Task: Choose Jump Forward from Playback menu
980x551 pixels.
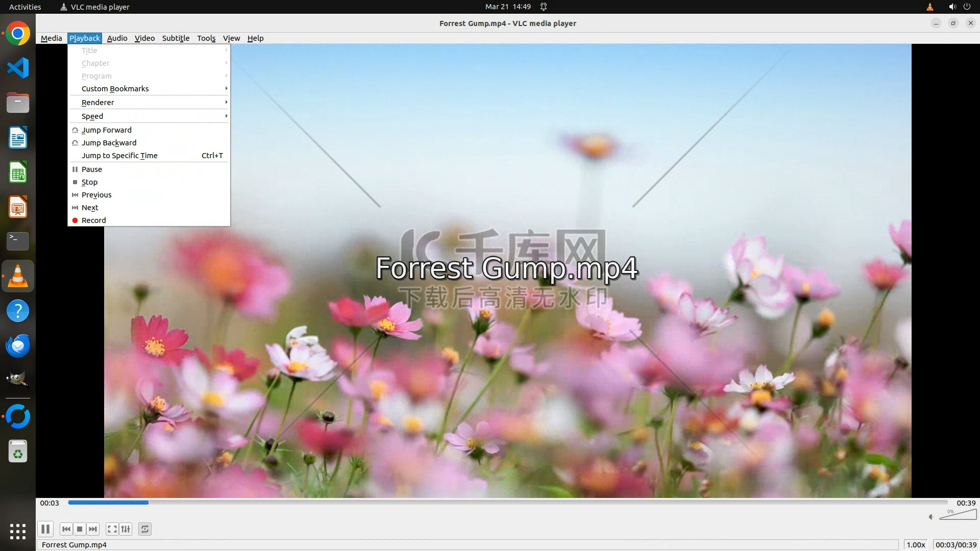Action: [106, 130]
